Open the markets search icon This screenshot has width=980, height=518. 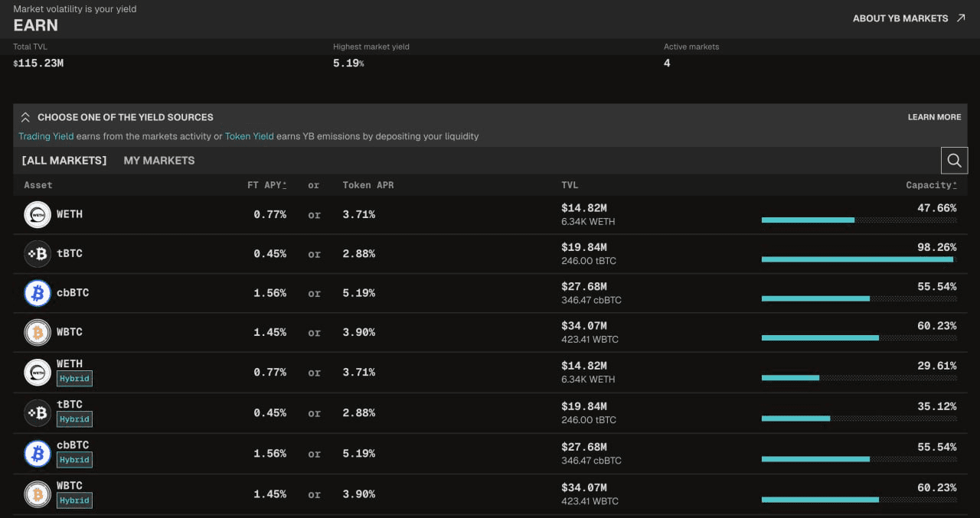click(x=954, y=161)
